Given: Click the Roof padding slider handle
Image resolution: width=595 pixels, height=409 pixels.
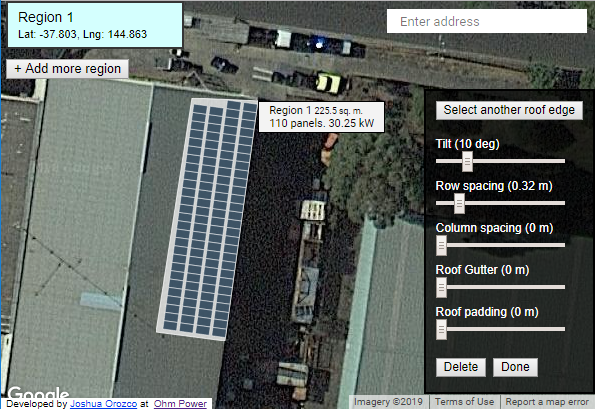Looking at the screenshot, I should tap(441, 330).
